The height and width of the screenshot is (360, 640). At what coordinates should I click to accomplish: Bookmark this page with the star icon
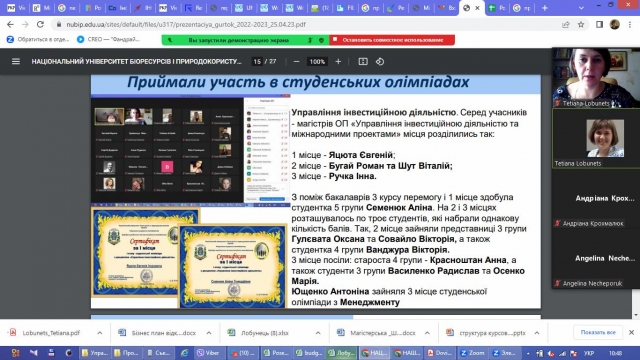(581, 24)
